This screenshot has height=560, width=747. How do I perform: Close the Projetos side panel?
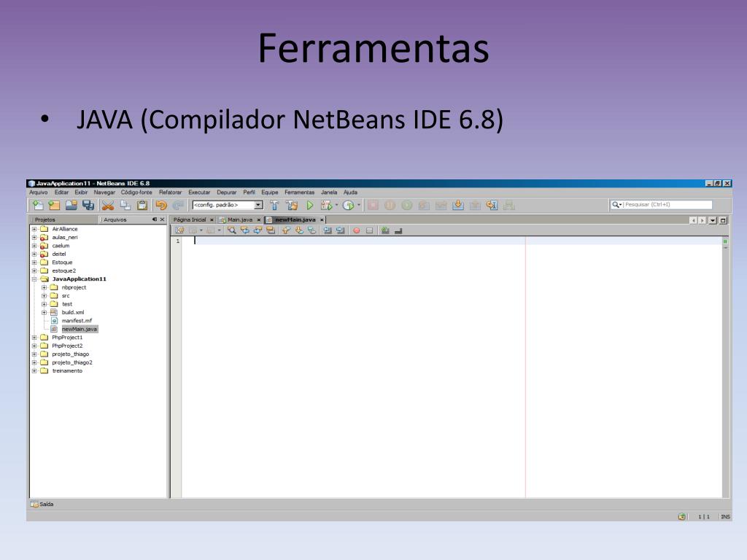click(x=163, y=219)
